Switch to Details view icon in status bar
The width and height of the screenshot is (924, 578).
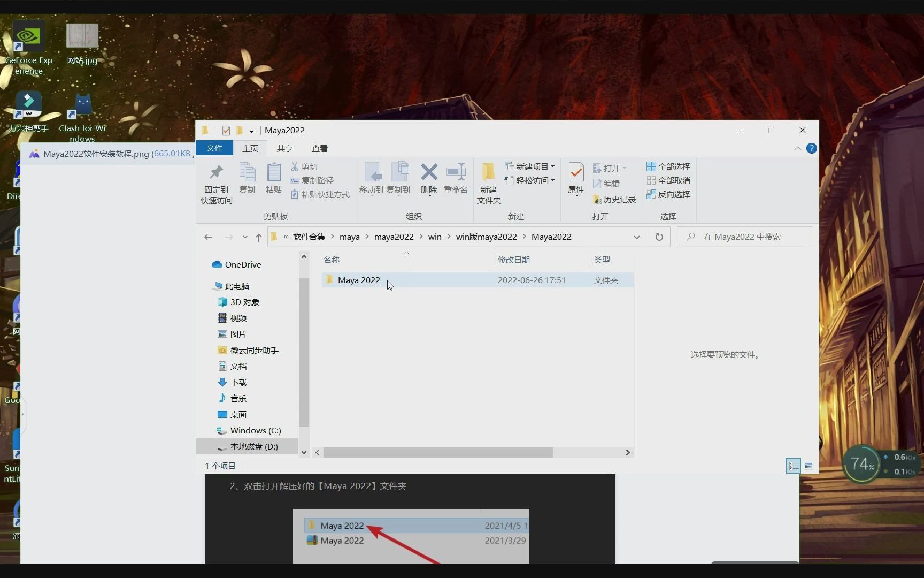coord(794,466)
